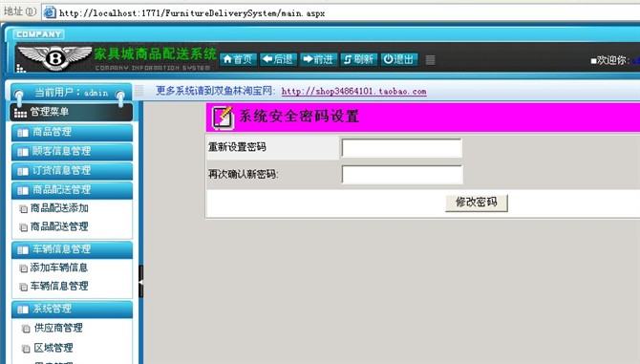Open 车辆信息管理 submenu item
This screenshot has height=364, width=640.
click(x=59, y=286)
